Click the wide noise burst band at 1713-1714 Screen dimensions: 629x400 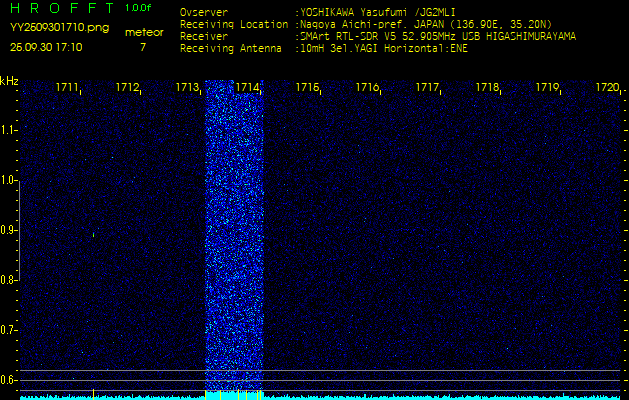[234, 235]
